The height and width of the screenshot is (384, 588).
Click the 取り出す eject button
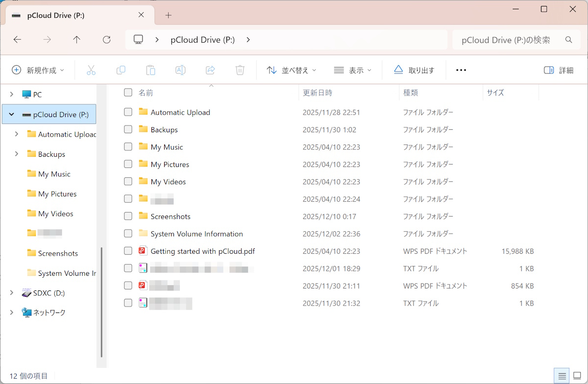click(x=414, y=70)
